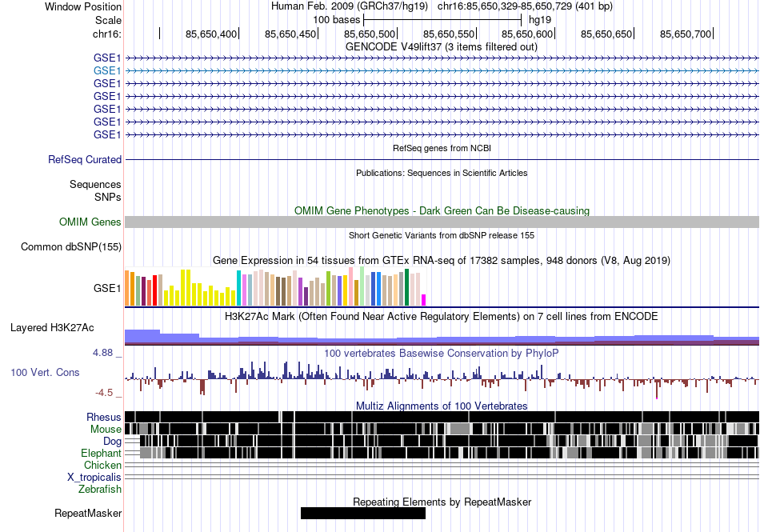Click 'Publications: Sequences in Scientific Articles' title
The height and width of the screenshot is (532, 760).
click(x=442, y=173)
